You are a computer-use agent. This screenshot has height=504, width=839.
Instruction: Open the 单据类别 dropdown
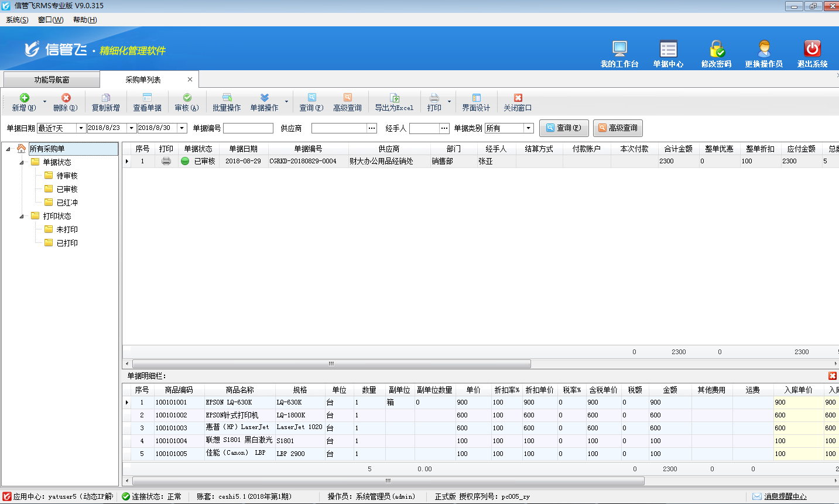528,128
